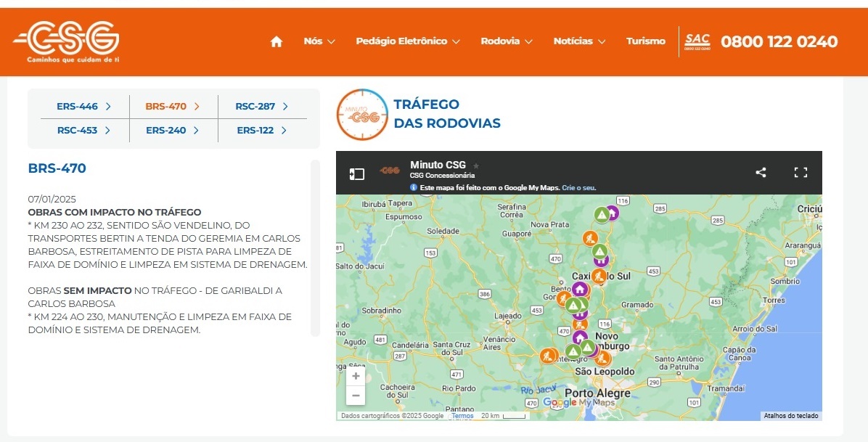Image resolution: width=868 pixels, height=442 pixels.
Task: Zoom in on the map
Action: click(356, 376)
